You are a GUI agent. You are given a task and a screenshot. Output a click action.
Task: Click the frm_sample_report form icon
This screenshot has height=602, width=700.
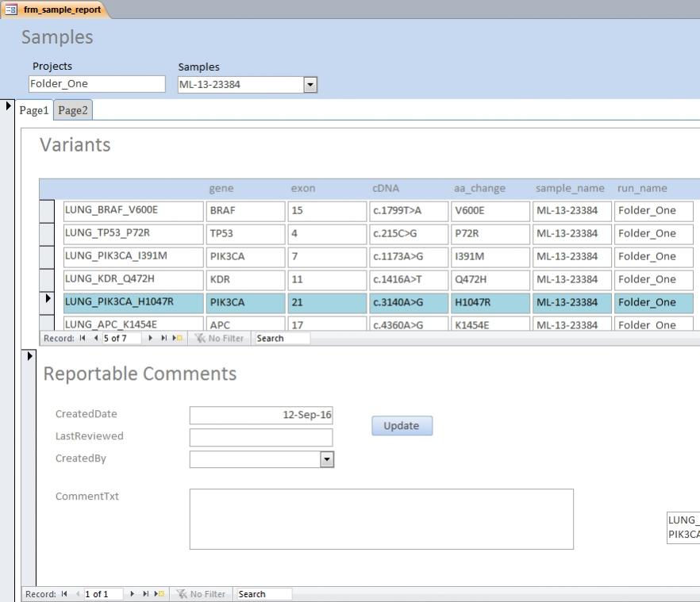point(11,10)
